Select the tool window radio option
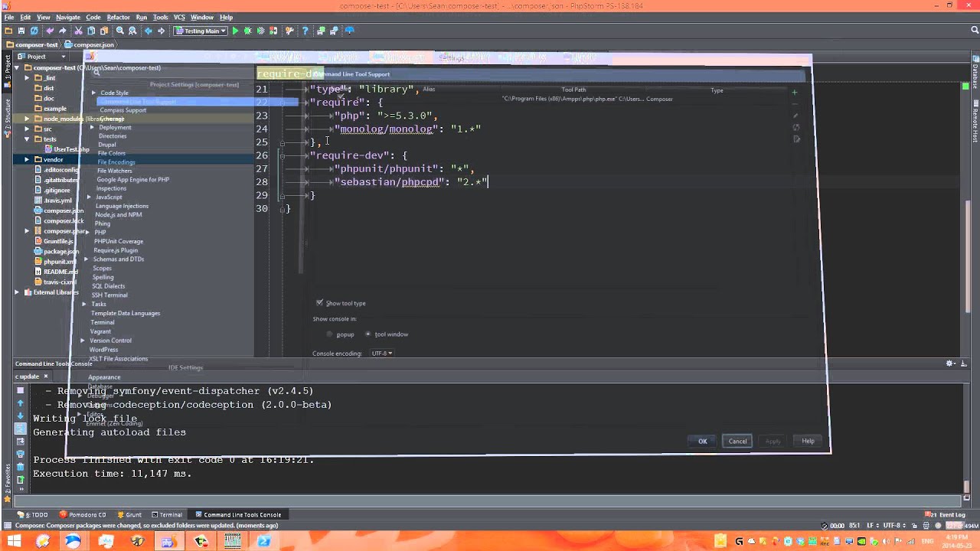The image size is (980, 551). click(368, 334)
